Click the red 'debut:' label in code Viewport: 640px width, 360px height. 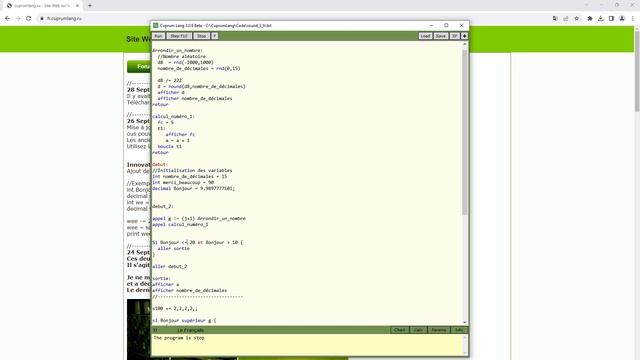tap(160, 164)
